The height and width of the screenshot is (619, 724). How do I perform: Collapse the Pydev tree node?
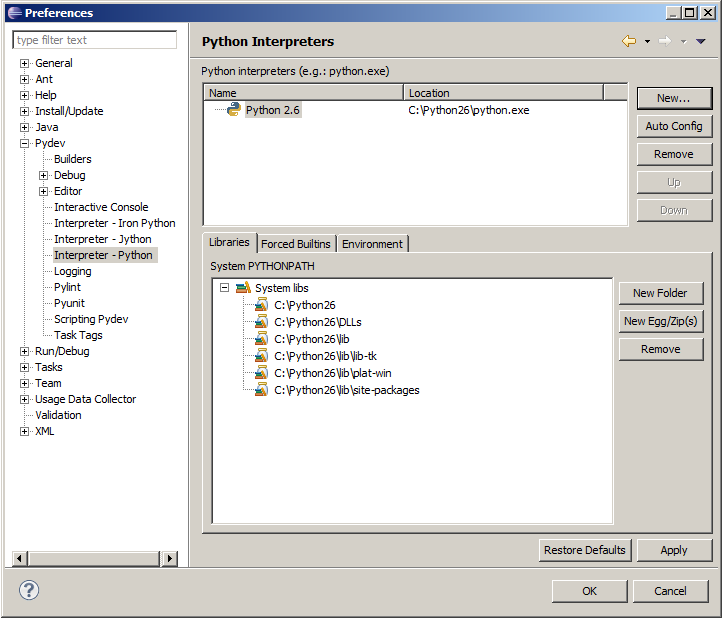coord(24,144)
